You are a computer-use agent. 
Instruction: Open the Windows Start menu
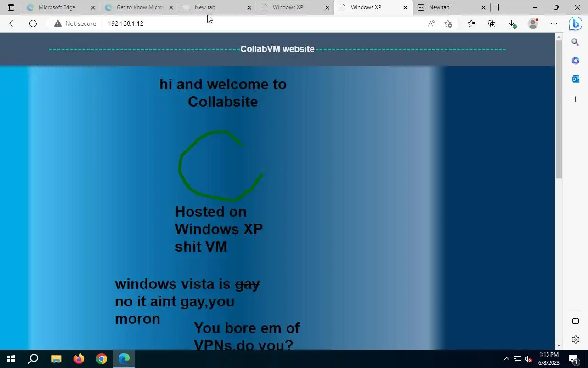click(x=11, y=359)
